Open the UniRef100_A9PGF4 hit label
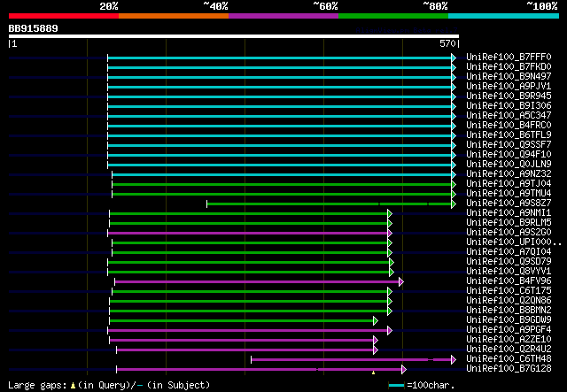The width and height of the screenshot is (567, 392). pyautogui.click(x=509, y=330)
